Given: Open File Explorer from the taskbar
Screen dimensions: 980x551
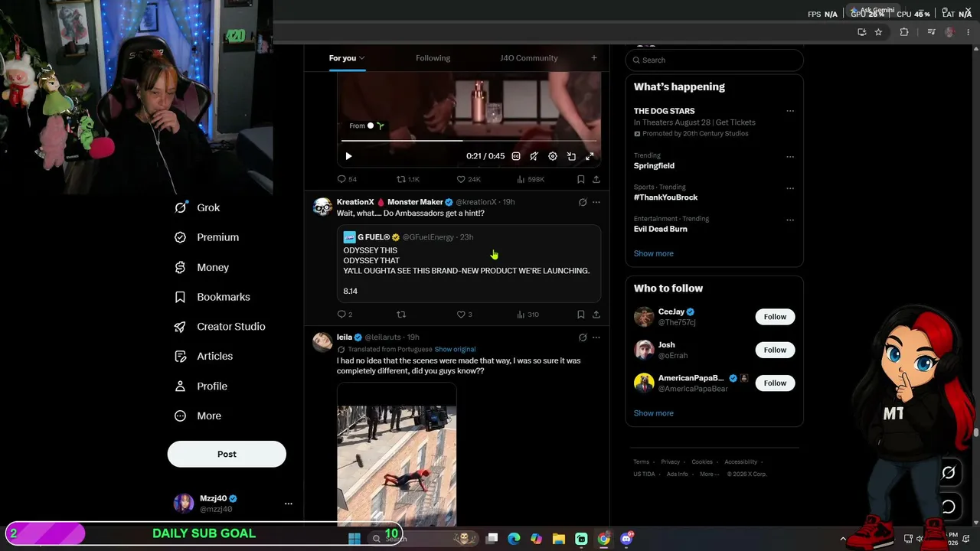Looking at the screenshot, I should pos(559,539).
